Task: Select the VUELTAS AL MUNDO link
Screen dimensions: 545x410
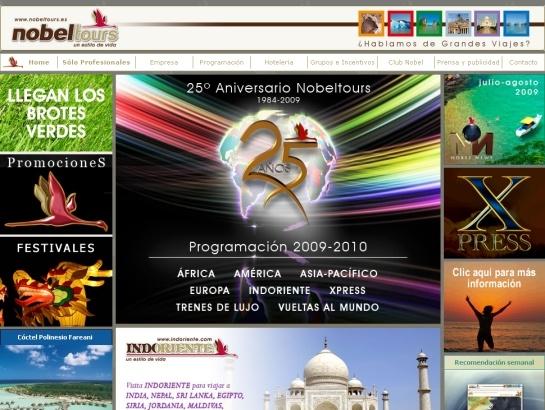Action: pyautogui.click(x=328, y=307)
